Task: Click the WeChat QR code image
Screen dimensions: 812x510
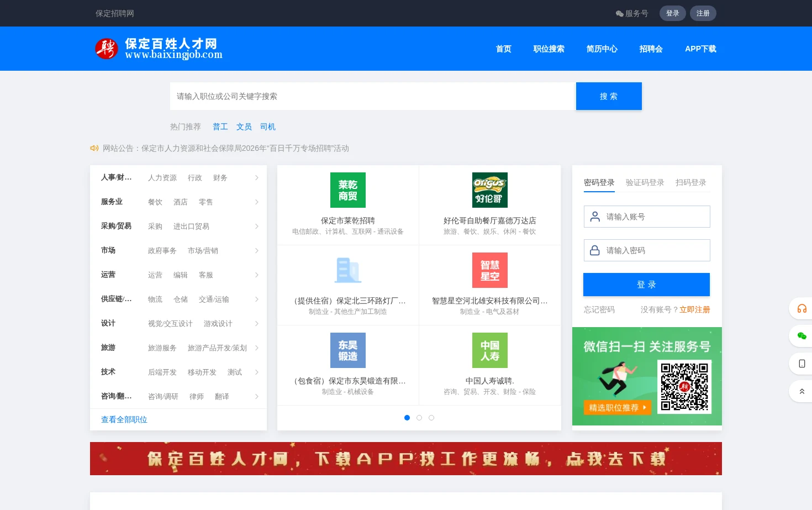Action: tap(684, 387)
